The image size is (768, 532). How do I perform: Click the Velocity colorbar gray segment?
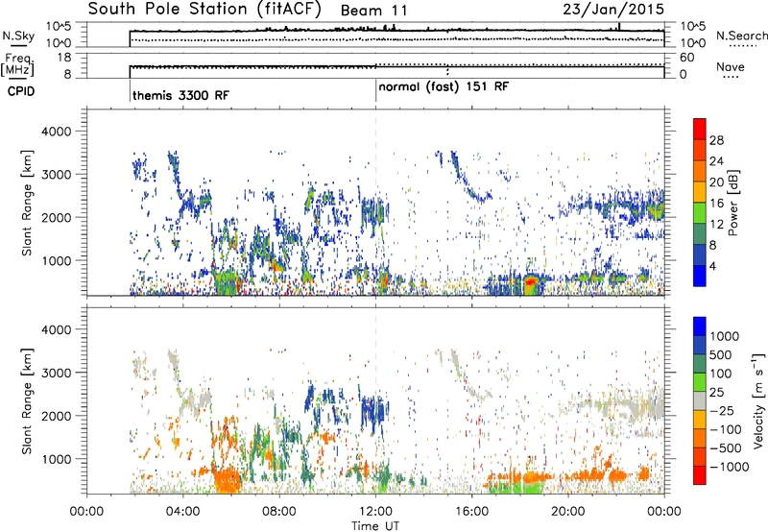700,400
